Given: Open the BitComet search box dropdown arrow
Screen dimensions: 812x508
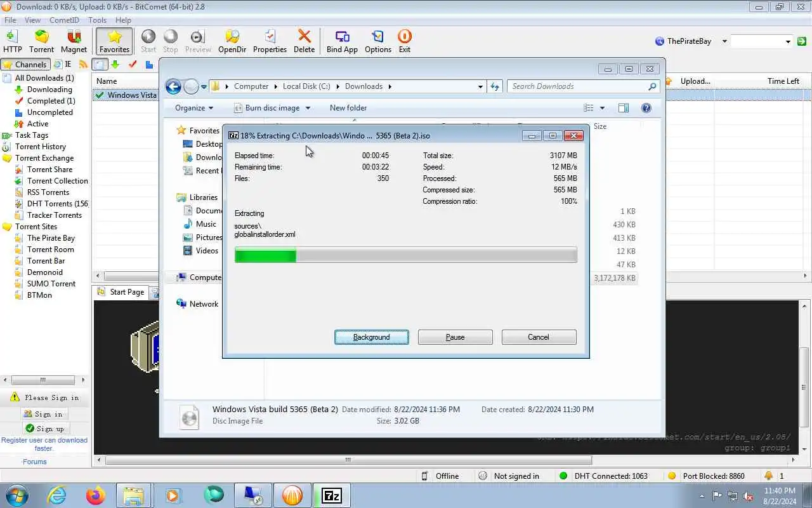Looking at the screenshot, I should tap(788, 41).
